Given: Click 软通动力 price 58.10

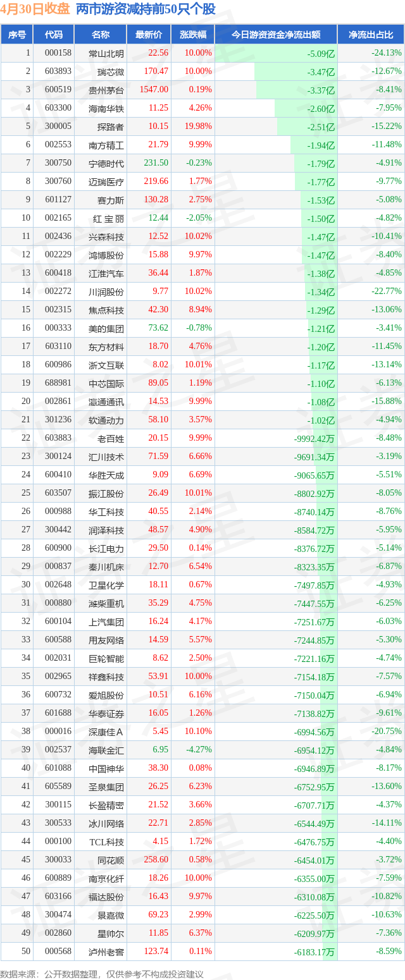Looking at the screenshot, I should 158,420.
